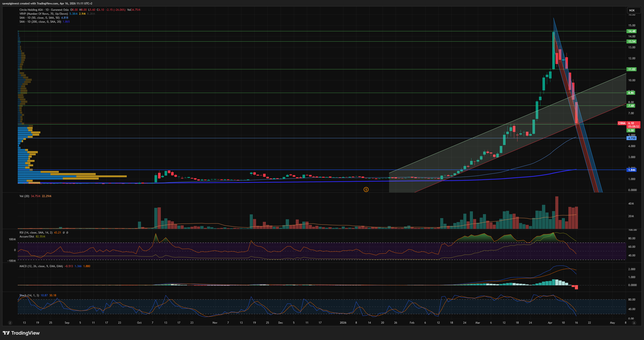Select the VRVP indicator legend
This screenshot has height=340, width=644.
click(43, 14)
